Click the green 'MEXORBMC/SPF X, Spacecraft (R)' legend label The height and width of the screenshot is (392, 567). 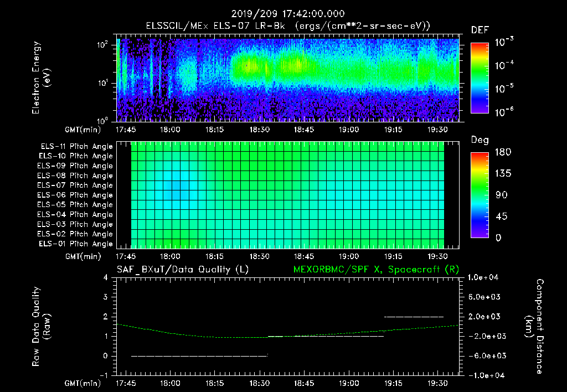tap(376, 270)
